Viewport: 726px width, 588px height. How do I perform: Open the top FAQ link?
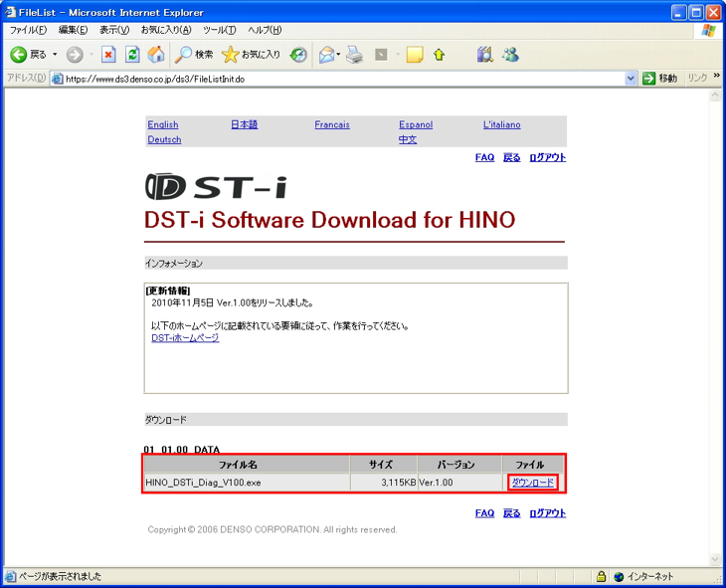(x=484, y=157)
